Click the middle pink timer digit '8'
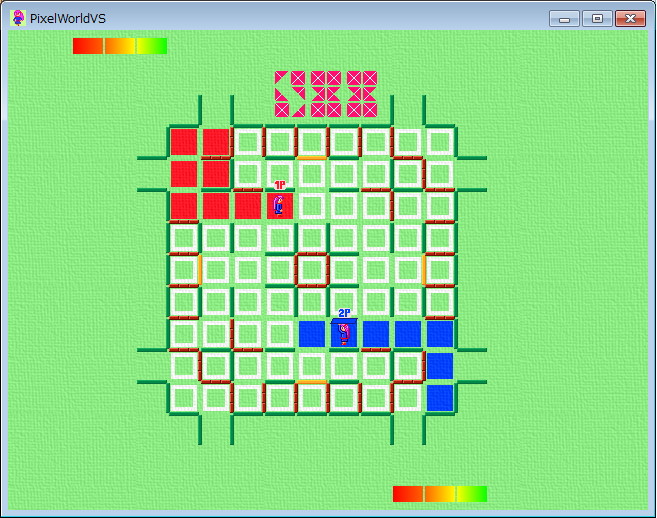This screenshot has width=657, height=518. (326, 94)
